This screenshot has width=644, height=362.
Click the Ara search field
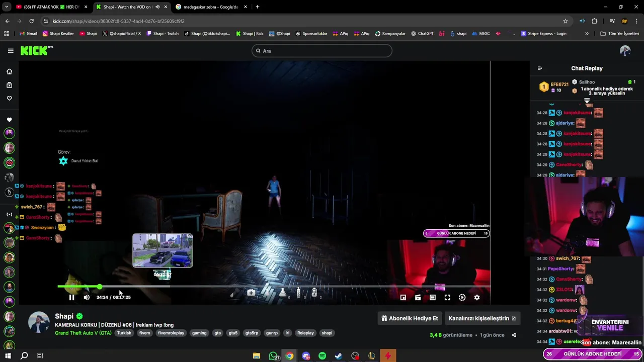(x=322, y=51)
